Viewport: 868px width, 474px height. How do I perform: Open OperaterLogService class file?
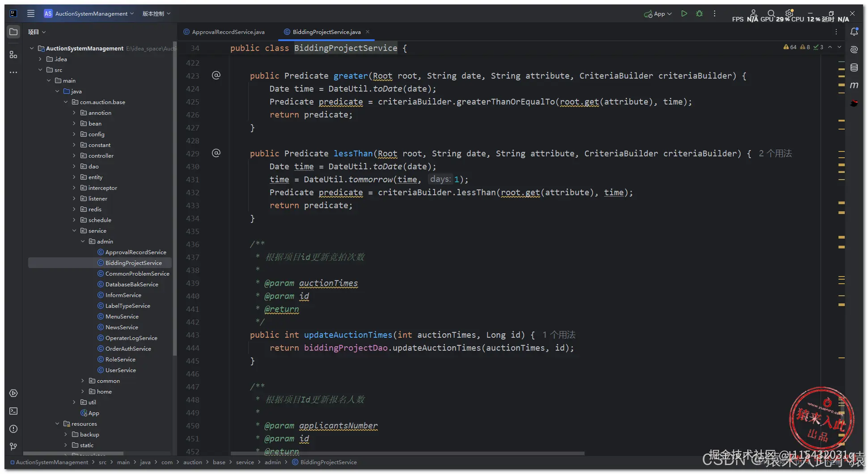point(131,338)
